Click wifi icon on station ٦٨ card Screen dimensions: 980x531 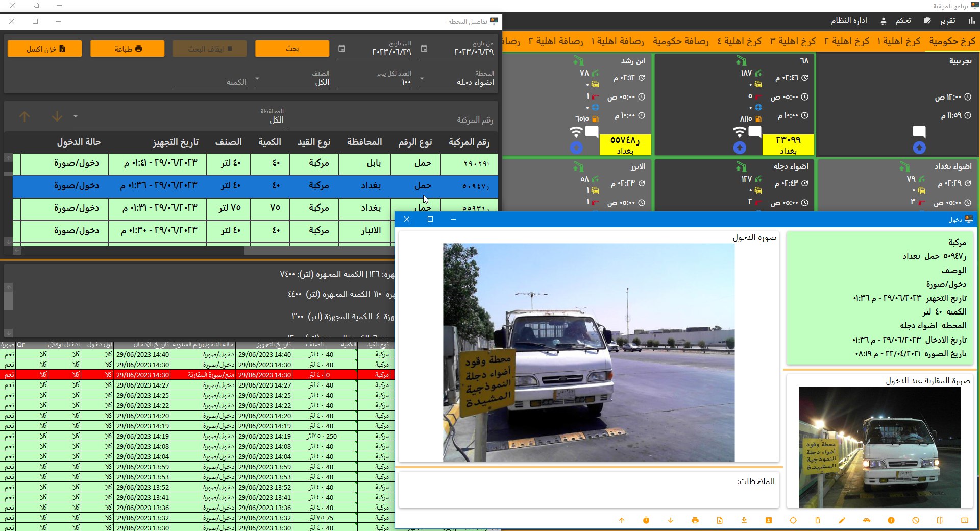739,132
